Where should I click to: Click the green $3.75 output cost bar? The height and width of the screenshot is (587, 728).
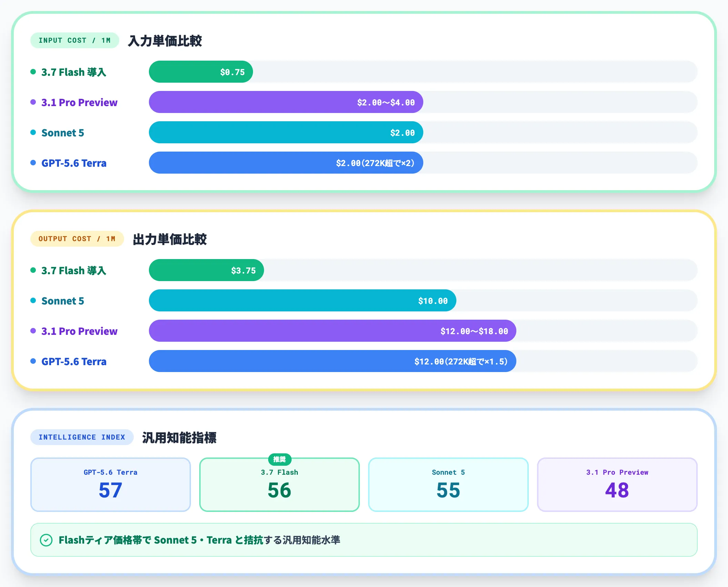206,270
